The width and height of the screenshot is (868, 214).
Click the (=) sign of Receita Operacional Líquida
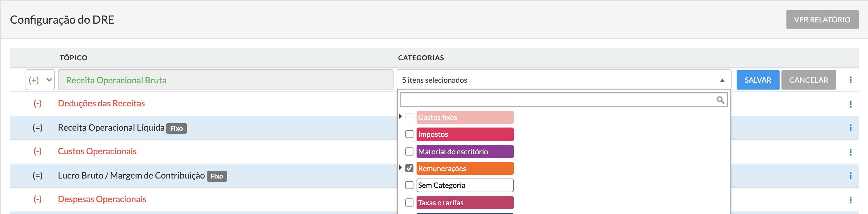pyautogui.click(x=37, y=128)
